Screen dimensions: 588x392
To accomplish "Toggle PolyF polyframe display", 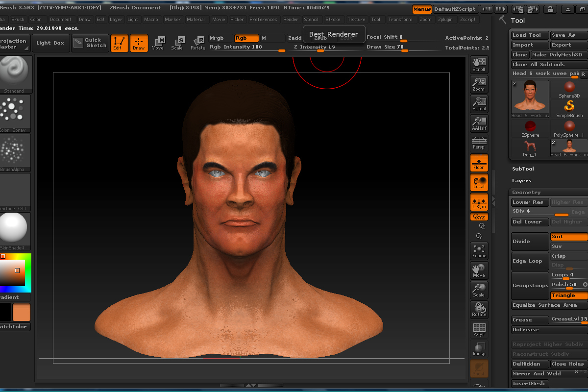I will pos(479,329).
